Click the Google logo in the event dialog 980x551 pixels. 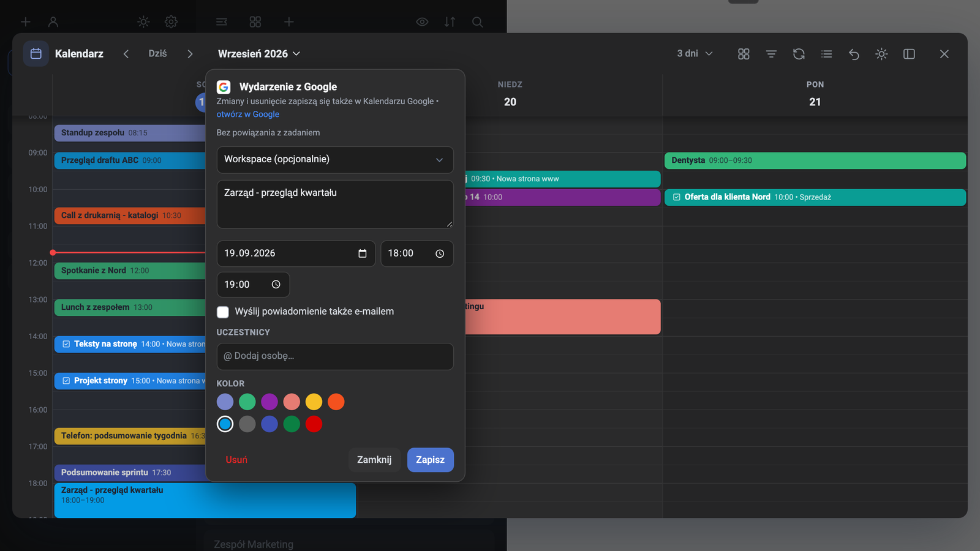click(x=224, y=87)
